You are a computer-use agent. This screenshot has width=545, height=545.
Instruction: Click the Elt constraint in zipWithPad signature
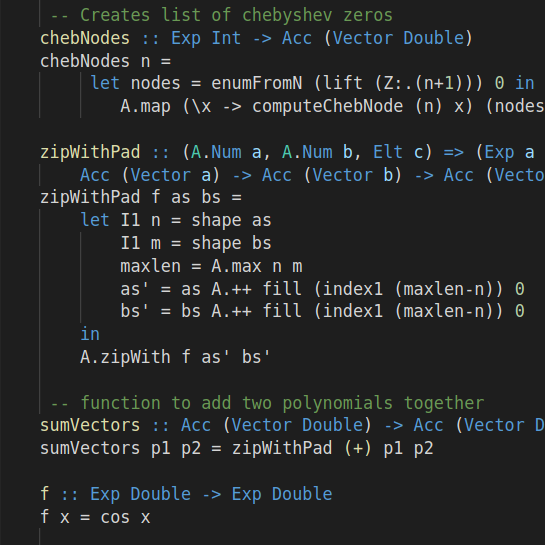(x=388, y=152)
